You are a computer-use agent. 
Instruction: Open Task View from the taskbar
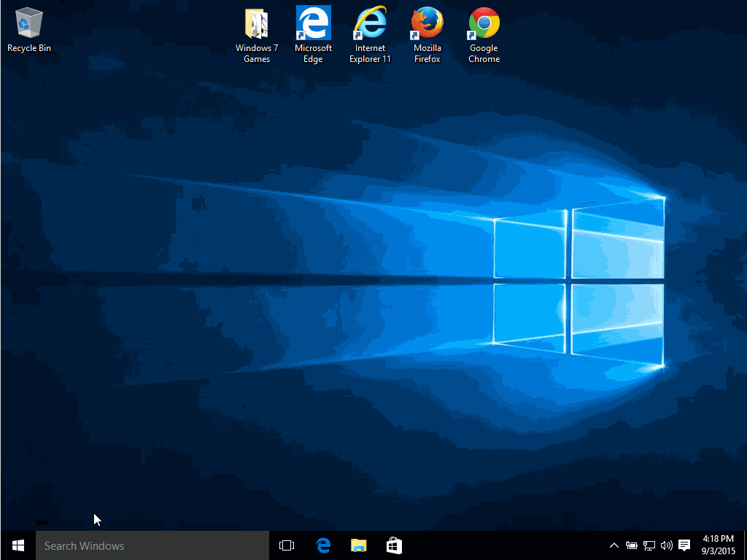pos(287,545)
